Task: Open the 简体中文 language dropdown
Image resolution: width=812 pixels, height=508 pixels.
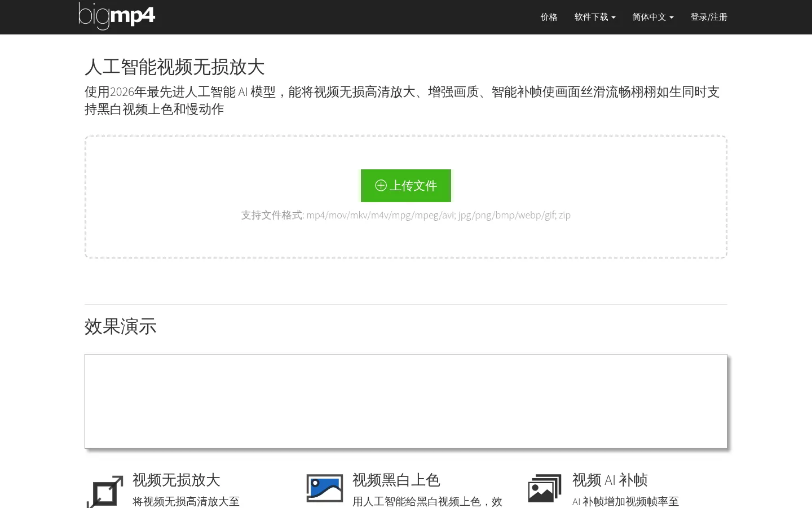Action: pyautogui.click(x=653, y=17)
